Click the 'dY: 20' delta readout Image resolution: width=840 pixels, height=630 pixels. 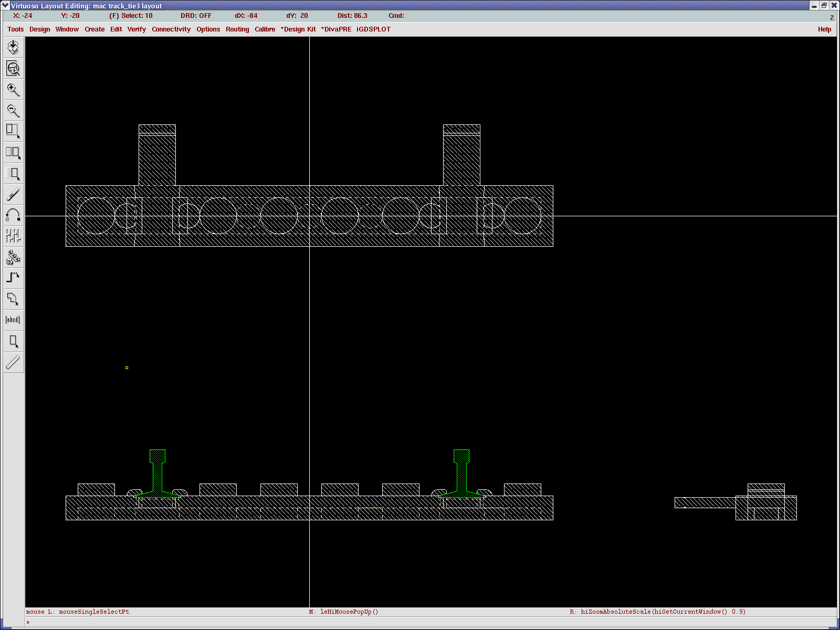[297, 16]
